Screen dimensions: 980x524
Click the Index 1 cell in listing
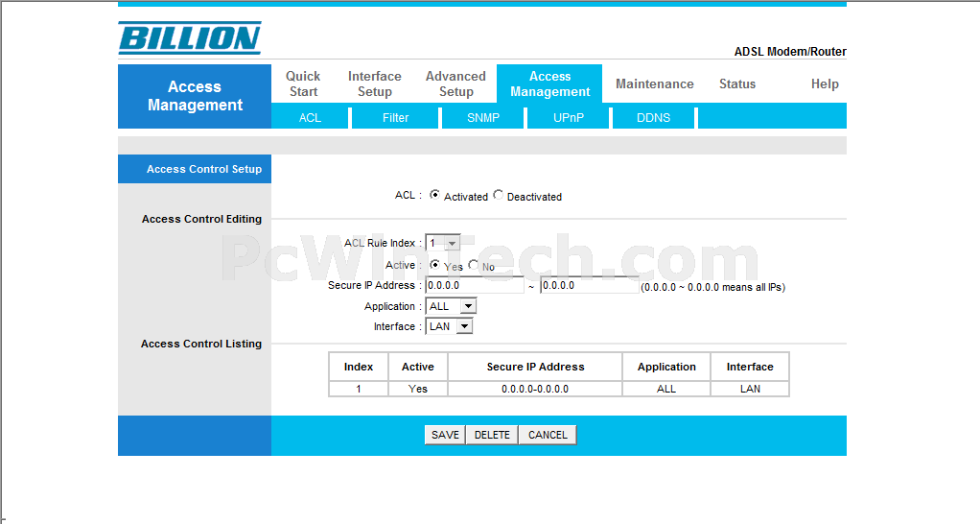[358, 389]
